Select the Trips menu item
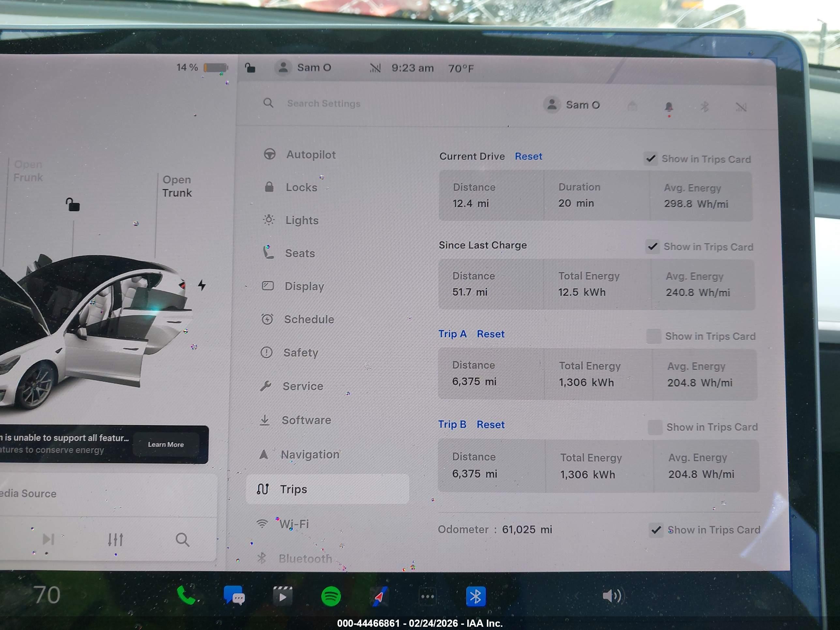 click(327, 489)
